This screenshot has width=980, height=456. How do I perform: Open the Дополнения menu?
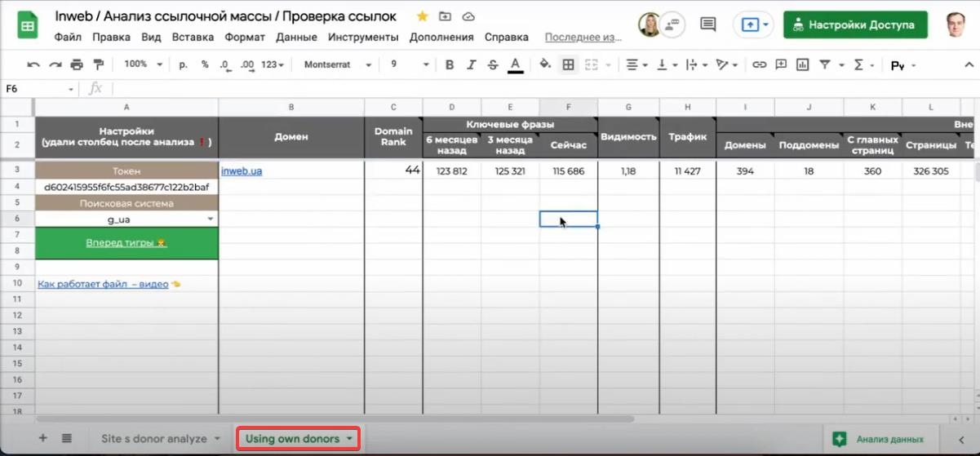pyautogui.click(x=441, y=37)
